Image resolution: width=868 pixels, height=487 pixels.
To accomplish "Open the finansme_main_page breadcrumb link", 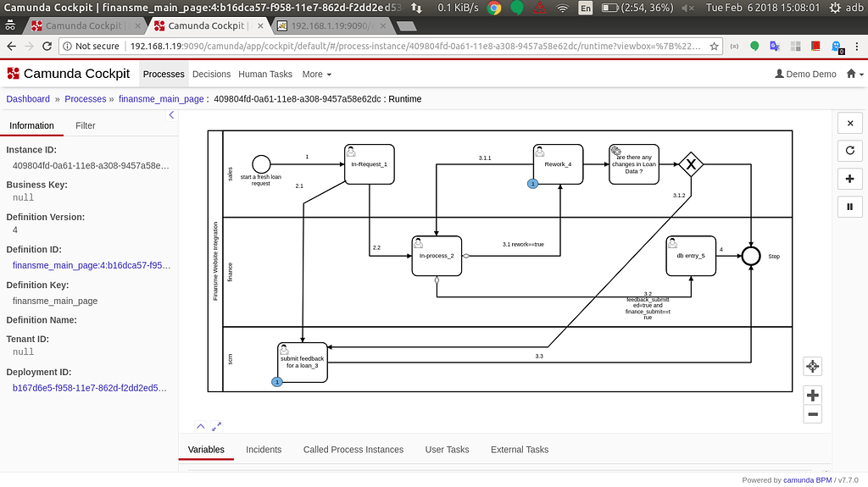I will pos(161,99).
